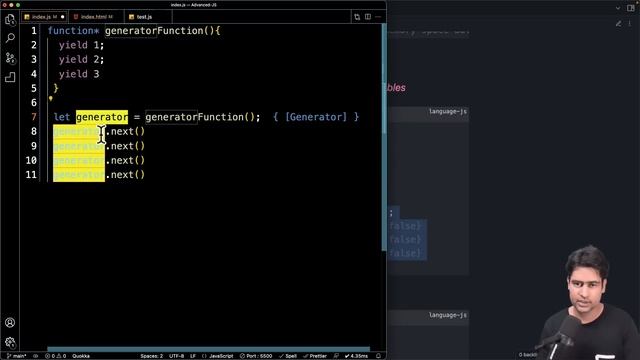Click the errors and warnings count indicator
Screen dimensions: 640x360
tap(56, 356)
